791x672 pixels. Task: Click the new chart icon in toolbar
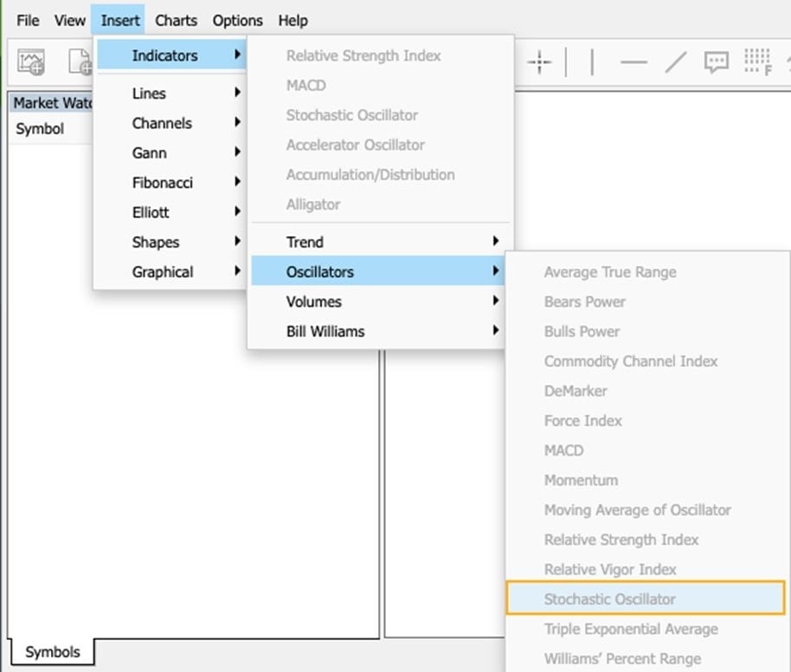31,62
